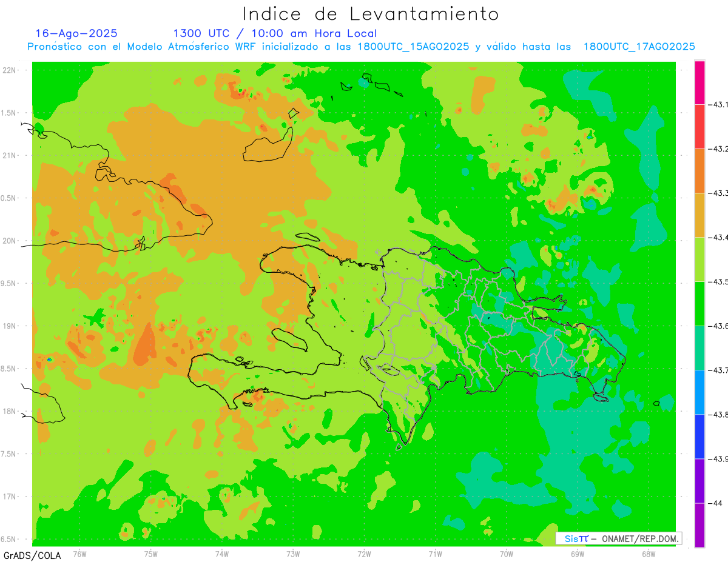Pick the yellow-green swatch between -43.4 and -43.5
This screenshot has width=728, height=562.
point(699,259)
